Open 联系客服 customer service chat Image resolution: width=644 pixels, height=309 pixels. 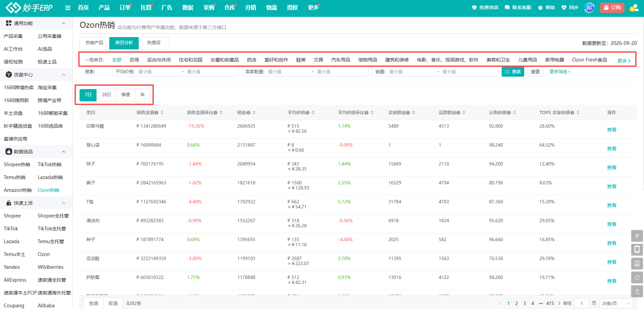click(518, 7)
